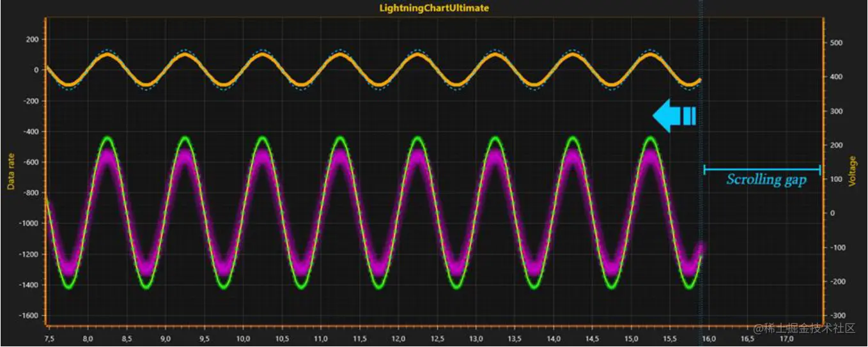Click the 8,0 X-axis label
The image size is (868, 347).
(x=88, y=338)
